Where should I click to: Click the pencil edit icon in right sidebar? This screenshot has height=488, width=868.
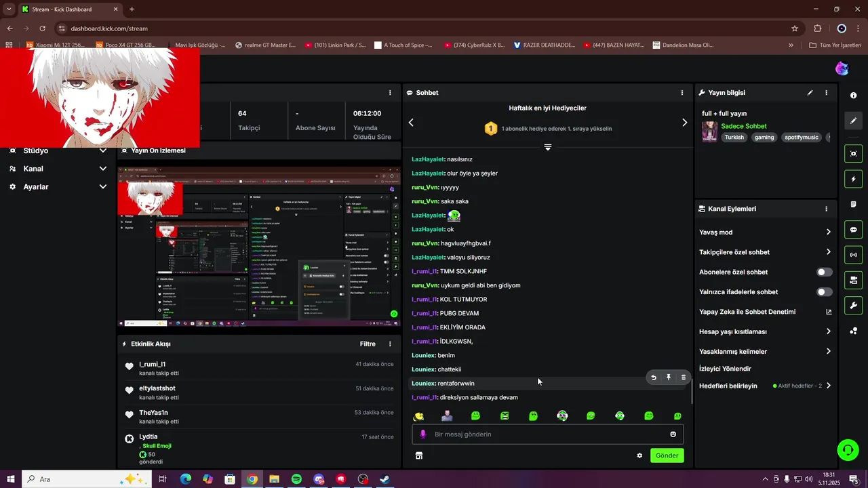click(x=854, y=121)
